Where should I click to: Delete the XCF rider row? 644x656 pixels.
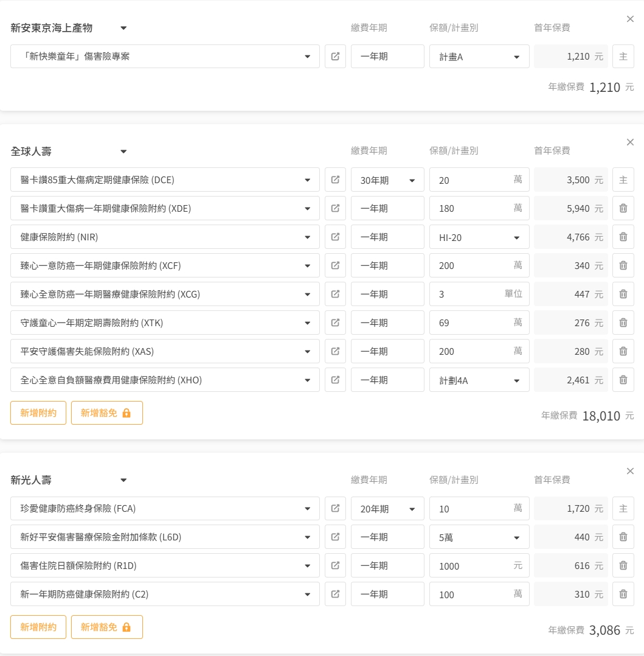[623, 266]
